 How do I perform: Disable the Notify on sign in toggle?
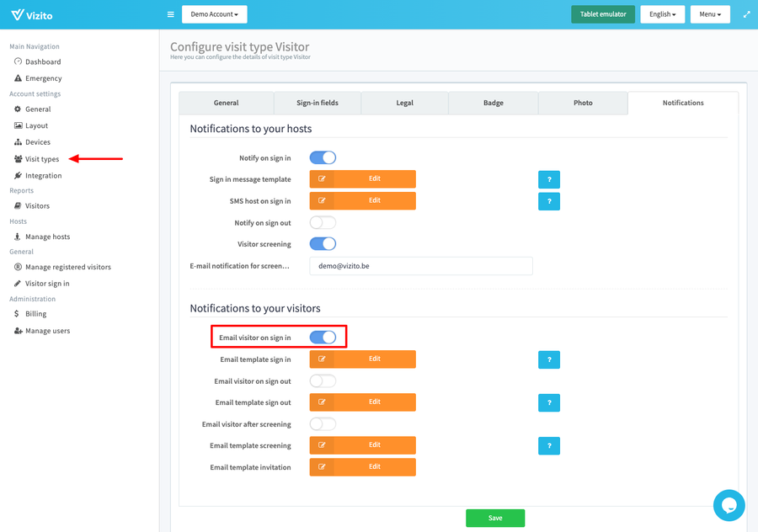click(323, 157)
